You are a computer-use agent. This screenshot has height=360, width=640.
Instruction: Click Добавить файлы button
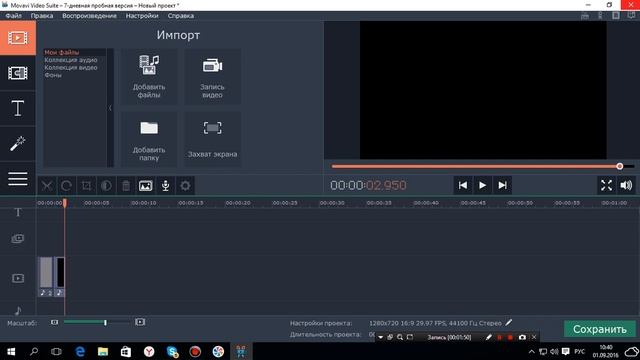(x=149, y=77)
